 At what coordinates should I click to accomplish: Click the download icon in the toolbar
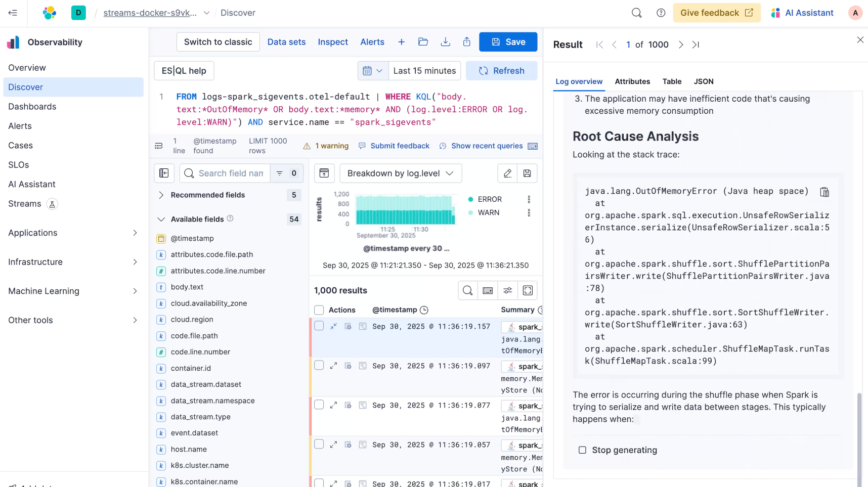445,42
